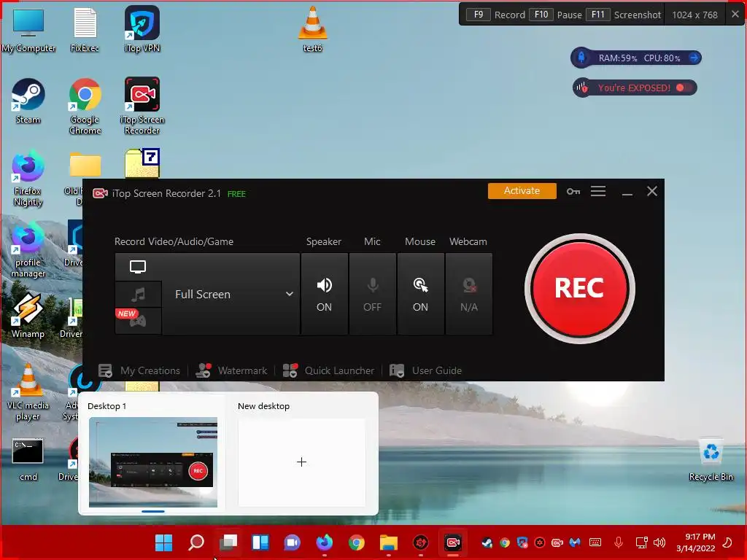Open Quick Launcher
Screen dimensions: 747x560
coord(328,370)
